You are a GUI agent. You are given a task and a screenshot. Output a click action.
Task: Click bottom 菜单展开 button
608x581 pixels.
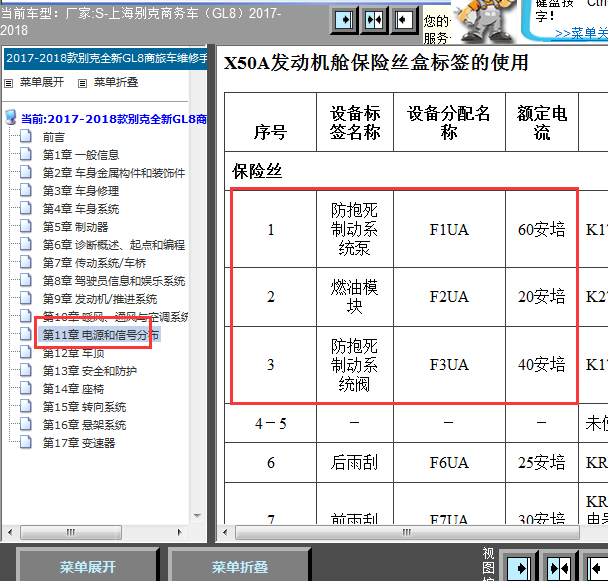(x=88, y=567)
